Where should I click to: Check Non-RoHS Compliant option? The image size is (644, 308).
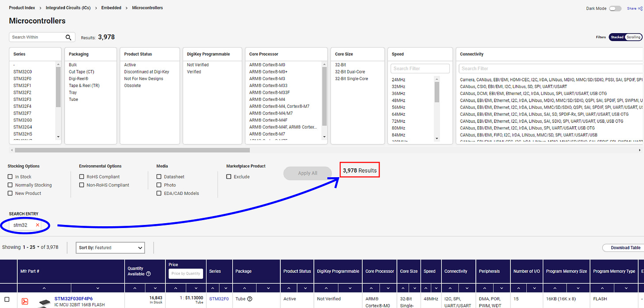[x=82, y=185]
